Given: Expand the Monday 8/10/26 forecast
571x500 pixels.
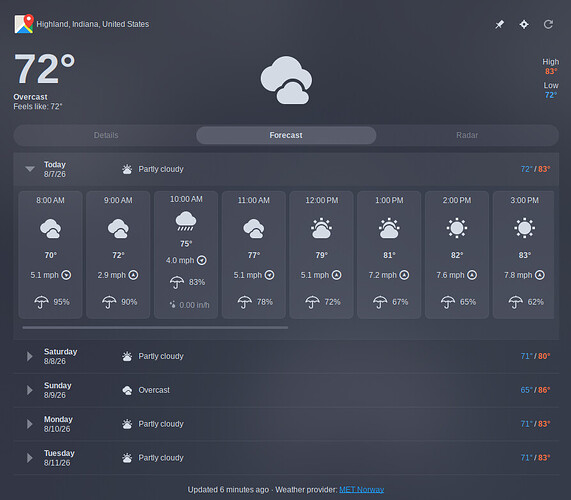Looking at the screenshot, I should tap(30, 424).
